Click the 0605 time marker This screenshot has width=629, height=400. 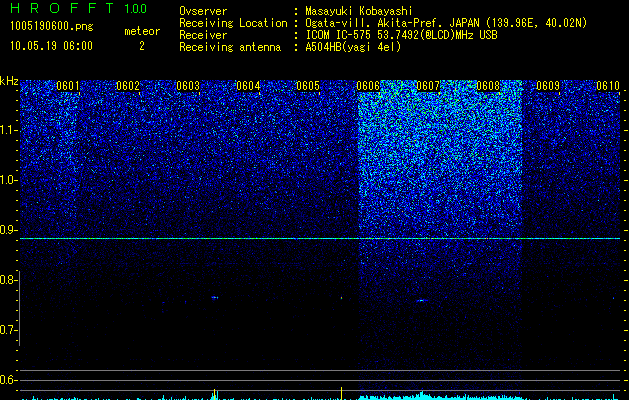click(x=308, y=86)
